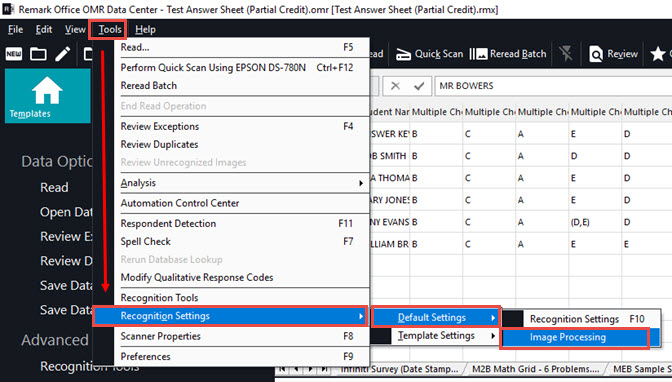Click the cancel X in the formula bar
The width and height of the screenshot is (672, 382).
click(395, 86)
